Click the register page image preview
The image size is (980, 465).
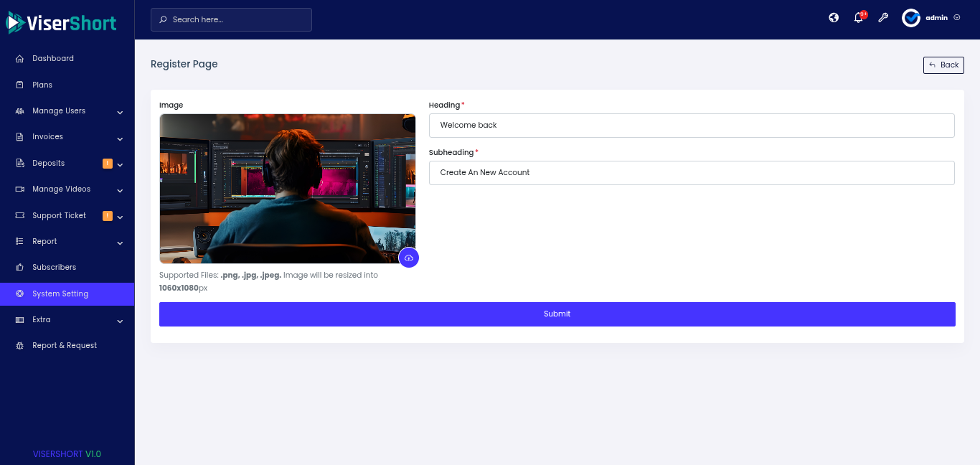click(287, 189)
